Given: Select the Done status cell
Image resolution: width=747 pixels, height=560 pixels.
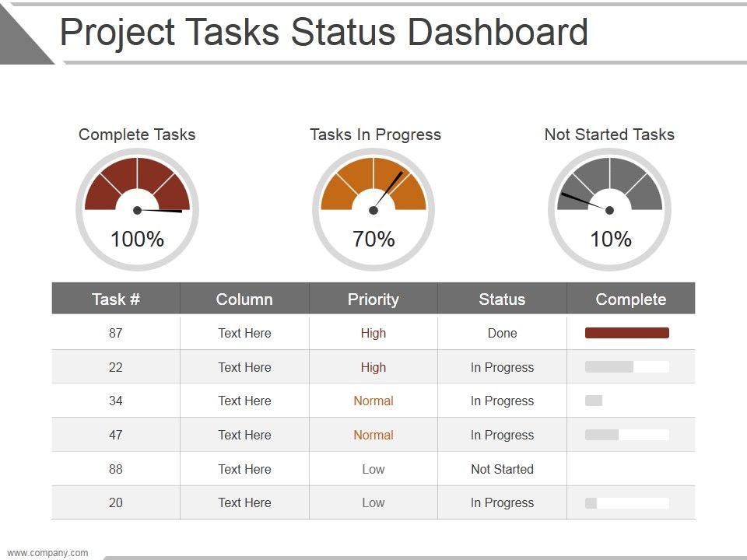Looking at the screenshot, I should pyautogui.click(x=502, y=333).
